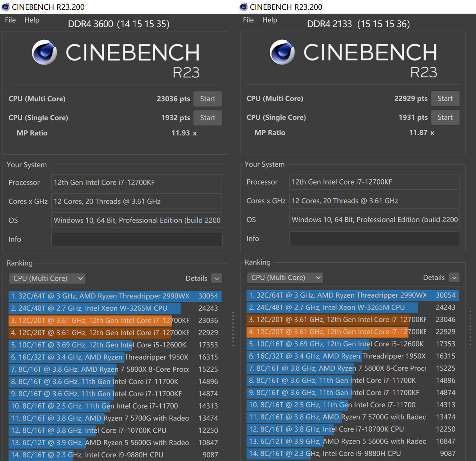Click the Info text field in right window
The width and height of the screenshot is (476, 461).
(x=374, y=238)
